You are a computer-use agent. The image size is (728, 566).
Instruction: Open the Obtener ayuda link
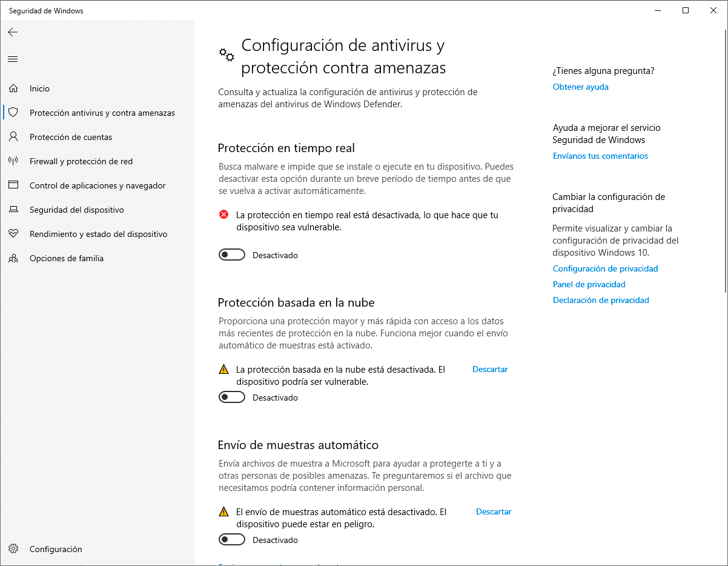pos(580,87)
